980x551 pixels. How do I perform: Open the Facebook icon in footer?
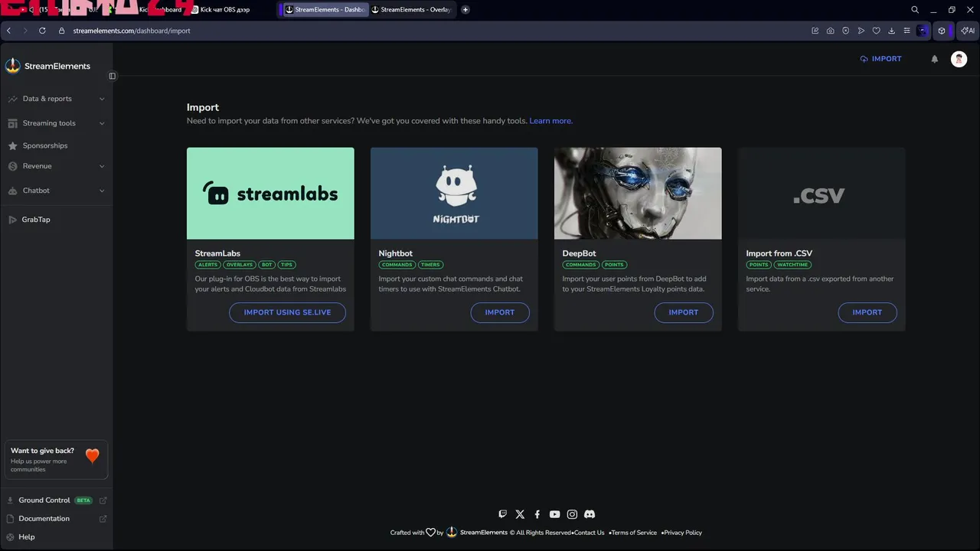(x=537, y=514)
